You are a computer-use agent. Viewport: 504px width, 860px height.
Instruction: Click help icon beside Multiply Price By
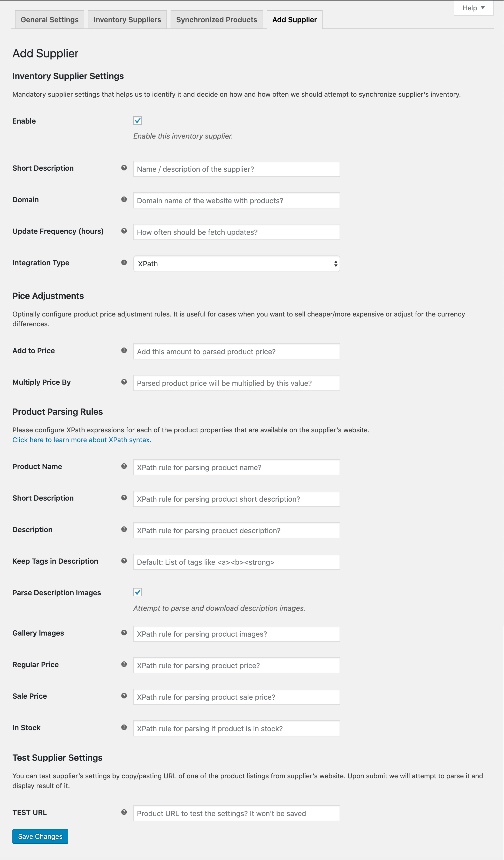point(124,382)
